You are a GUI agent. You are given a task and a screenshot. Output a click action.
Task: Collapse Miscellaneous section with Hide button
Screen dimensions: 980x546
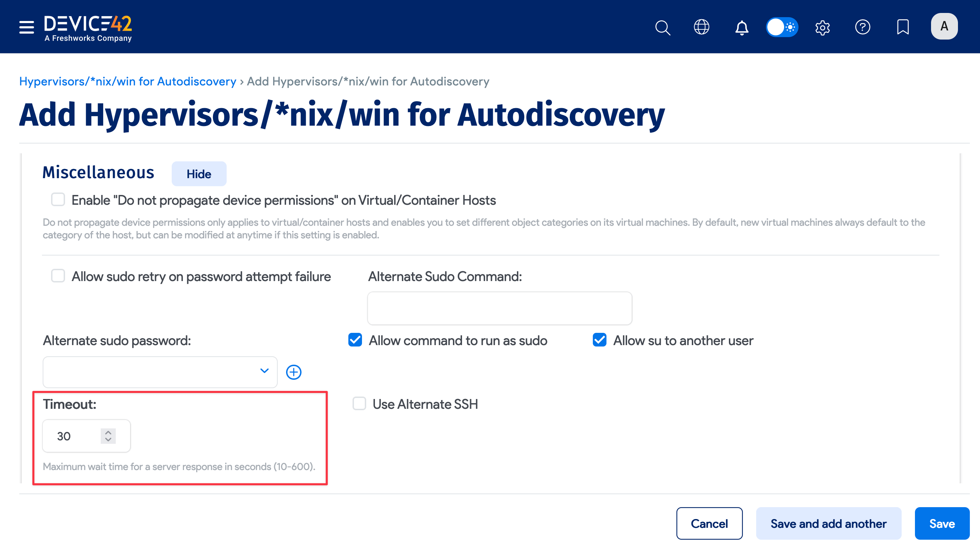point(199,174)
